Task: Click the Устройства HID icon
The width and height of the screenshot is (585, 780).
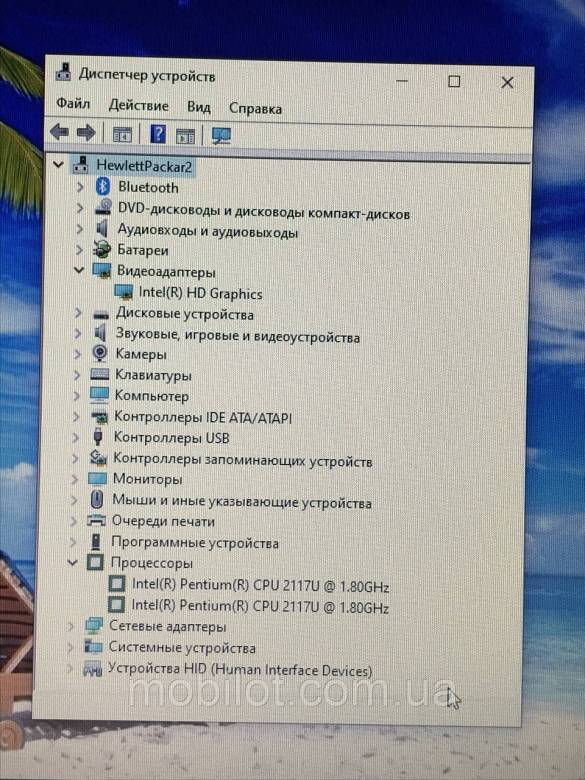Action: [92, 668]
